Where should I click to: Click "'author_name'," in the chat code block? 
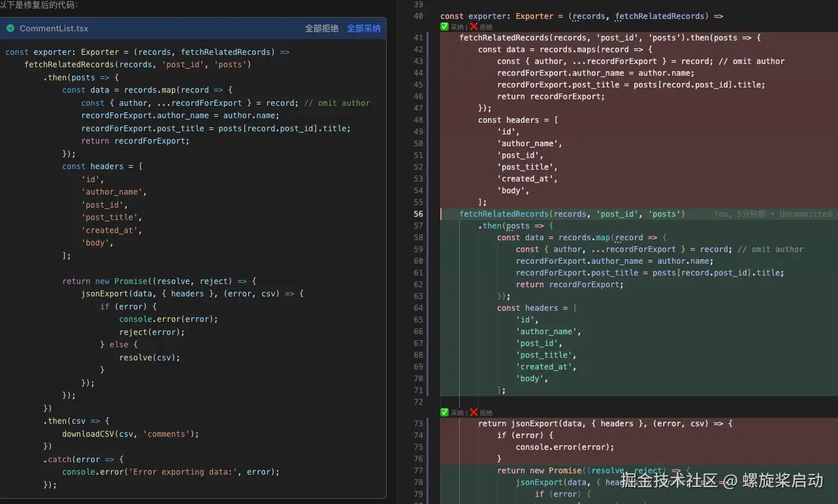coord(114,192)
